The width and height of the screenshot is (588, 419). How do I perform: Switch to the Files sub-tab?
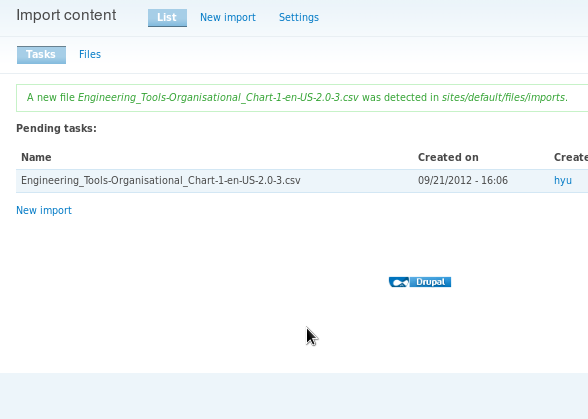pos(90,54)
